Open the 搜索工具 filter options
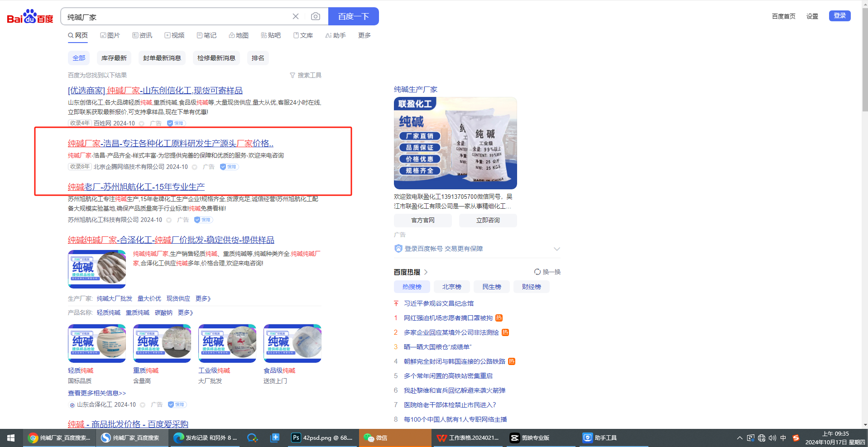Screen dimensions: 868x447 (306, 75)
